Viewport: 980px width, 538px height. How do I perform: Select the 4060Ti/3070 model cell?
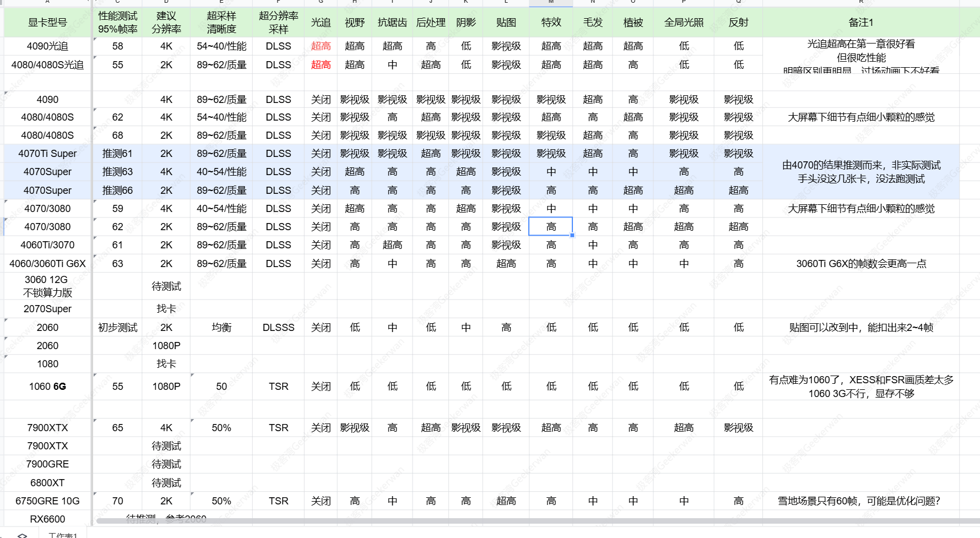coord(47,245)
